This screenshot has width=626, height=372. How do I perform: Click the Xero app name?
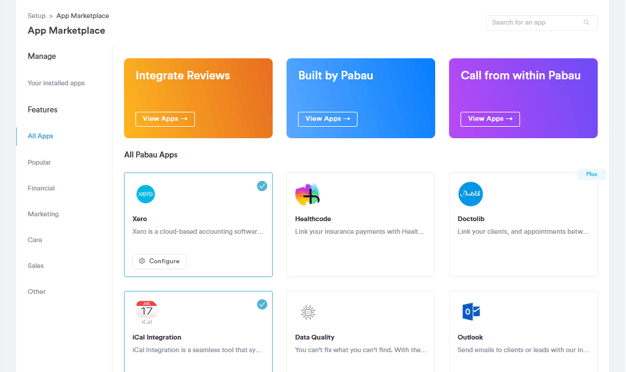(x=140, y=219)
